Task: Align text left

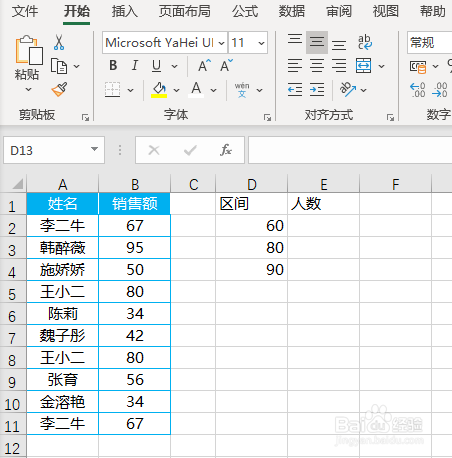Action: click(295, 65)
